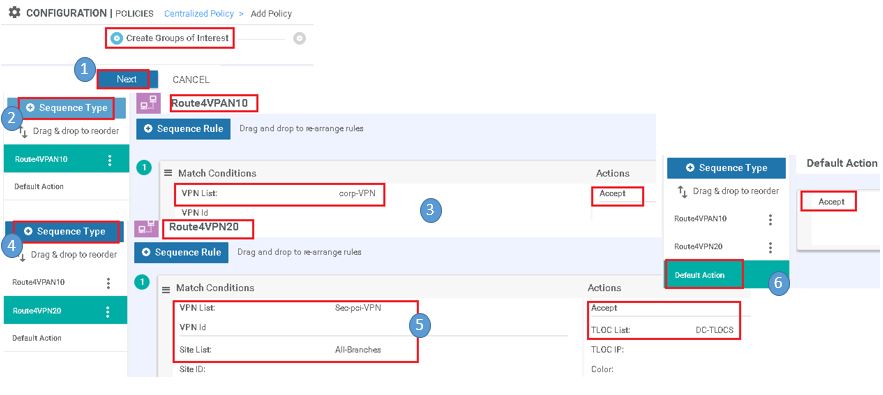
Task: Select Route4VPN20 above the highlighted Default Action
Action: (x=698, y=247)
